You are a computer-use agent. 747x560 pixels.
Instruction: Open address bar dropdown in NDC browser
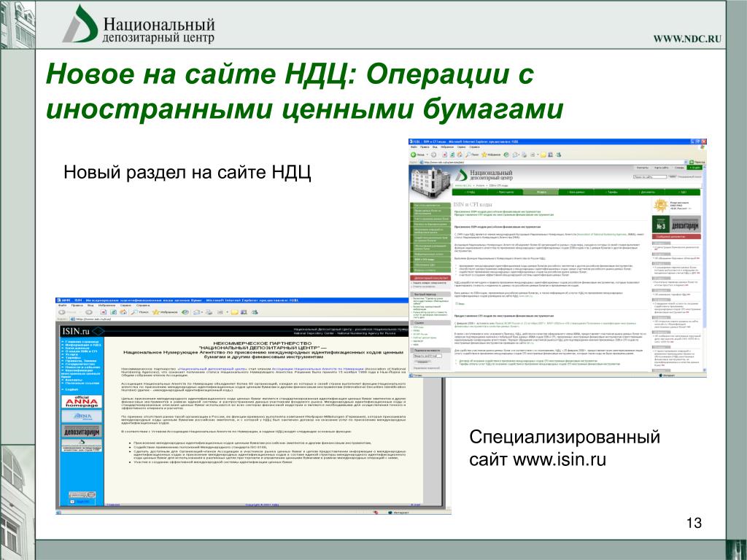click(x=686, y=162)
